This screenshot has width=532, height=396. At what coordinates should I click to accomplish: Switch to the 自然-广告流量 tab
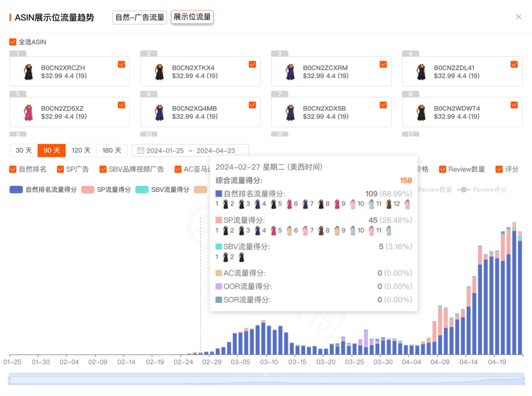[x=139, y=17]
